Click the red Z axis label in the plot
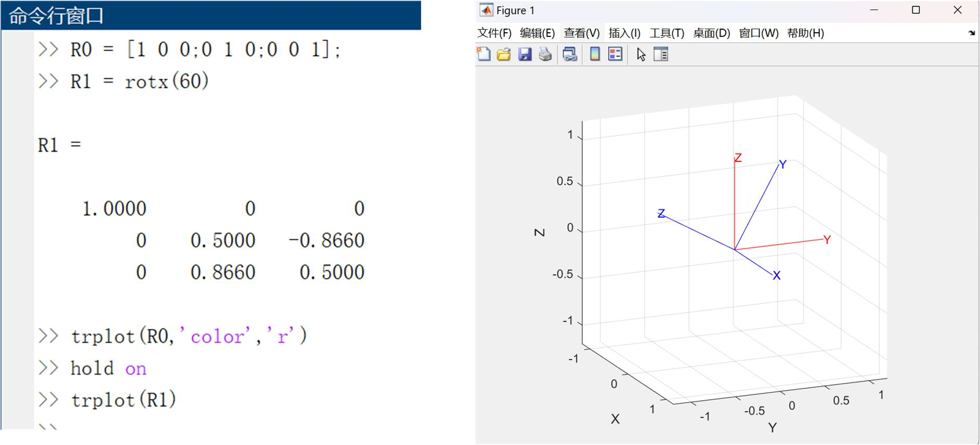This screenshot has height=445, width=980. (x=738, y=158)
